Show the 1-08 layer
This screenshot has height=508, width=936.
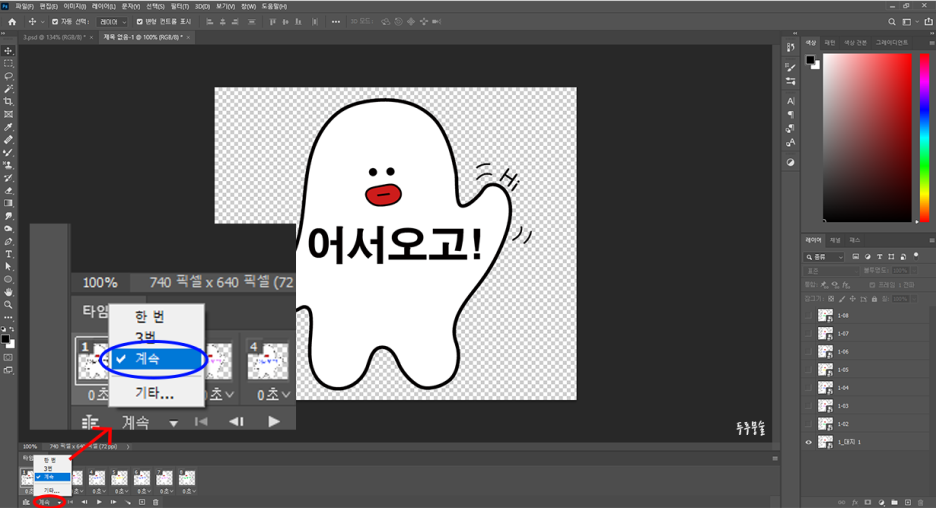coord(808,315)
